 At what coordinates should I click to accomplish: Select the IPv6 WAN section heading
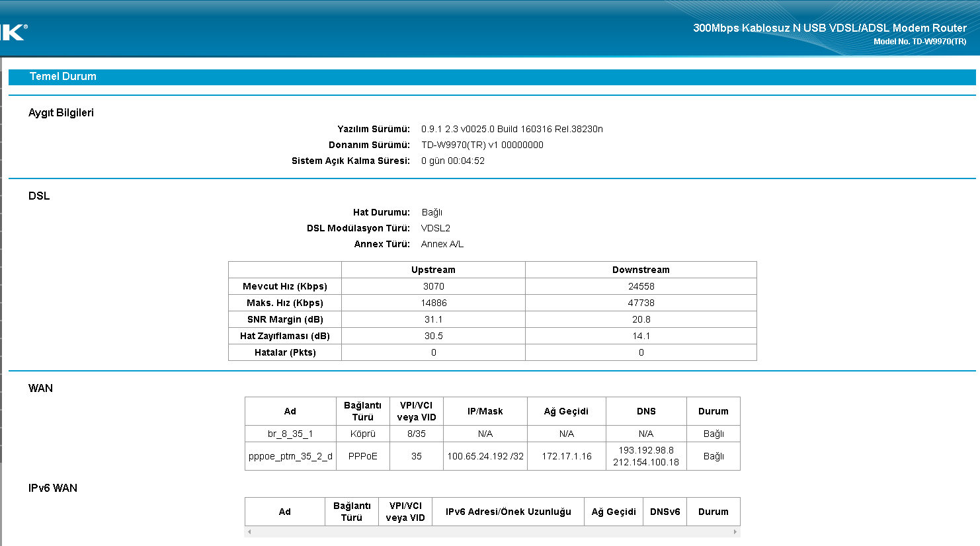[x=53, y=488]
